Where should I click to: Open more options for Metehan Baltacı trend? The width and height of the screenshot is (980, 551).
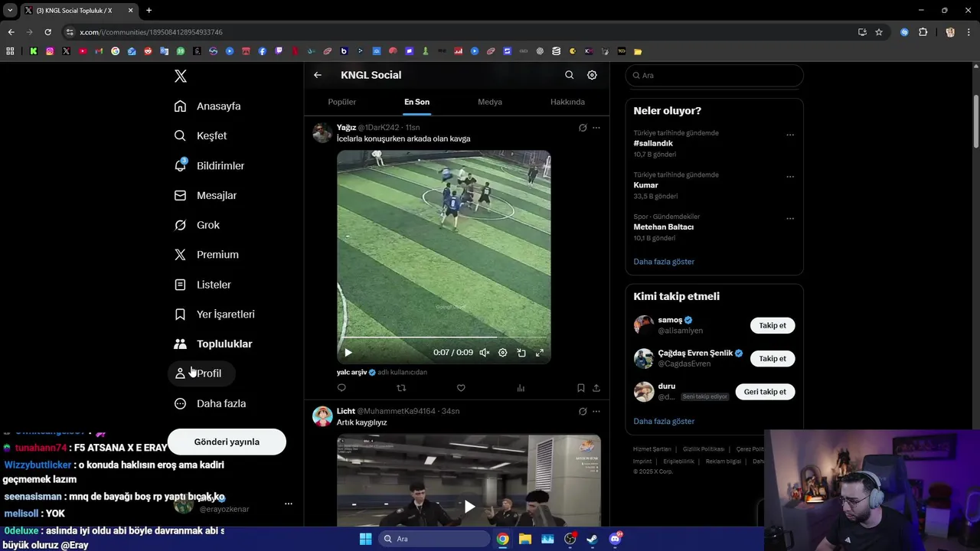[x=790, y=219]
